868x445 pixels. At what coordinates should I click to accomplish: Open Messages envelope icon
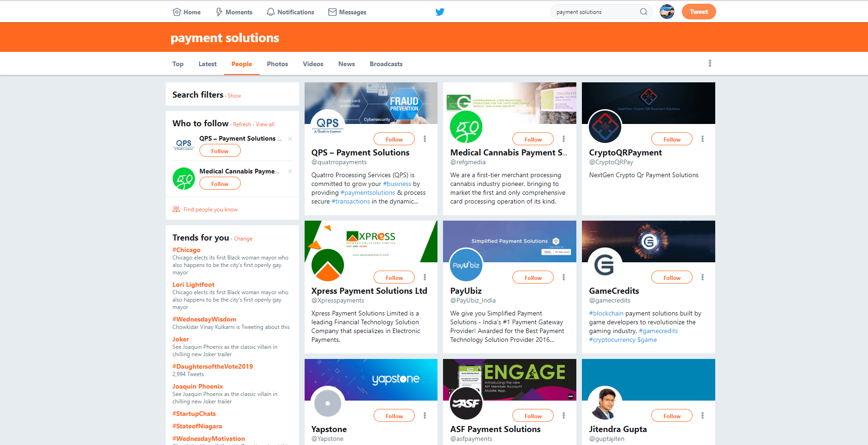[332, 12]
